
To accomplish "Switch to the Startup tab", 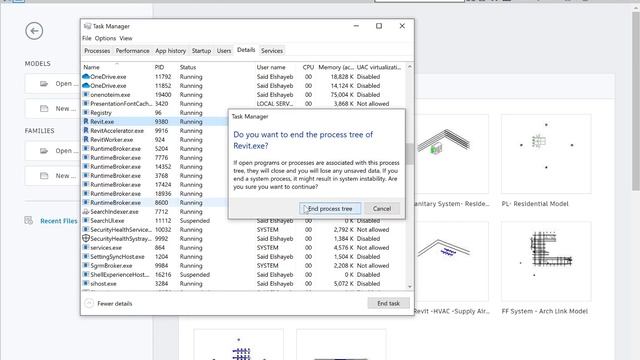I will pyautogui.click(x=201, y=51).
